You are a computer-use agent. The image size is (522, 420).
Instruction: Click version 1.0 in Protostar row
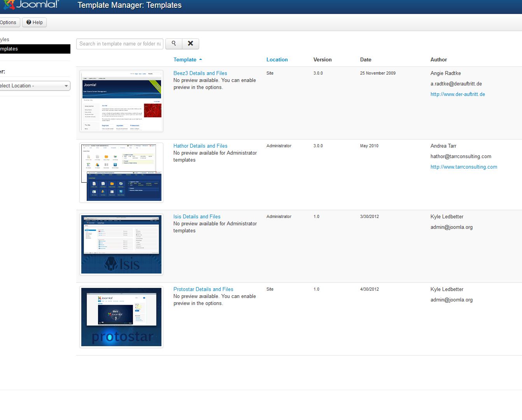pyautogui.click(x=316, y=289)
